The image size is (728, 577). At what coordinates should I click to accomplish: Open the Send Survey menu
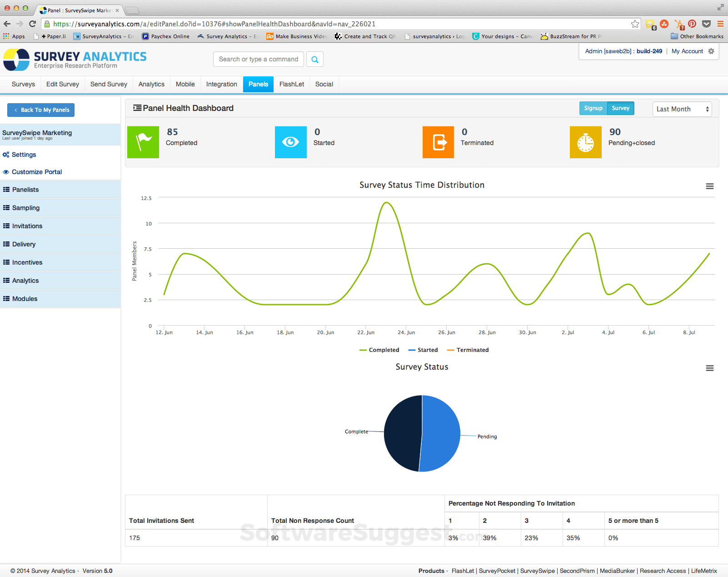[108, 84]
